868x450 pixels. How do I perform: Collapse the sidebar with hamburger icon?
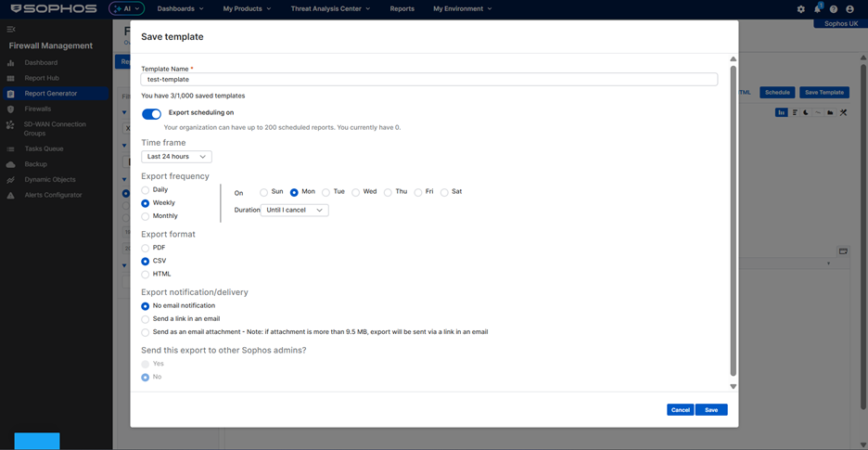11,30
